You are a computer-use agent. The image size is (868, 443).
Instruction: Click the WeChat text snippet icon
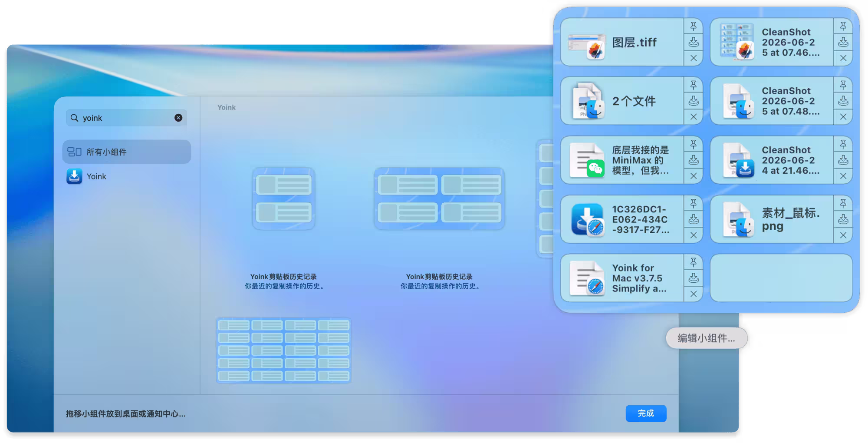(x=587, y=161)
